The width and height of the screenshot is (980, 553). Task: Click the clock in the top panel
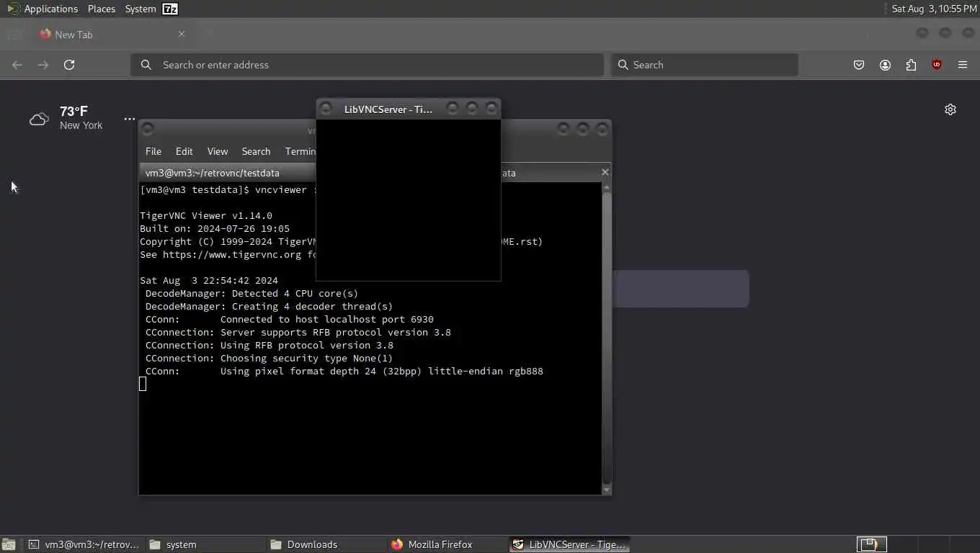[x=934, y=9]
